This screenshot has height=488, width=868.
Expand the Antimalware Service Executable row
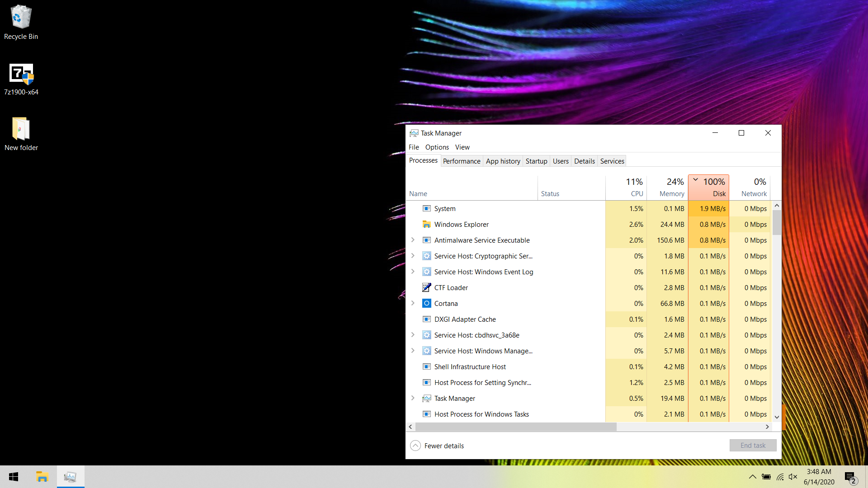tap(413, 240)
